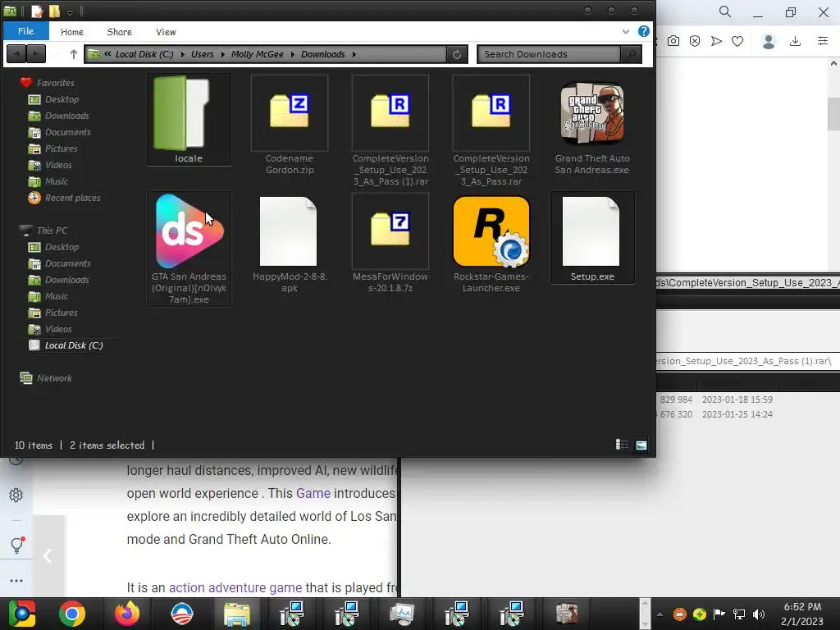Open File Explorer taskbar button
Viewport: 840px width, 630px height.
(x=237, y=614)
